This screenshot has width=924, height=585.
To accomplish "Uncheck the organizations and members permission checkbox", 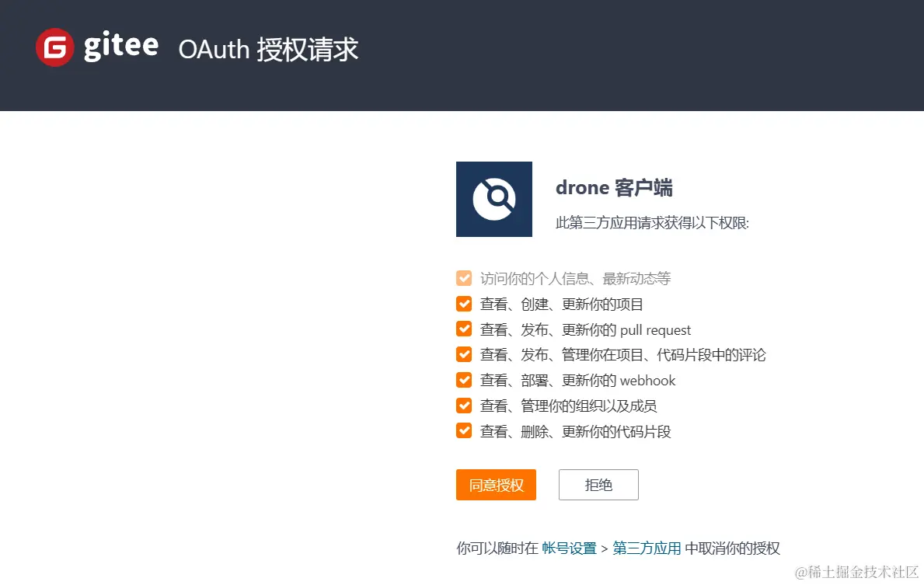I will coord(464,406).
